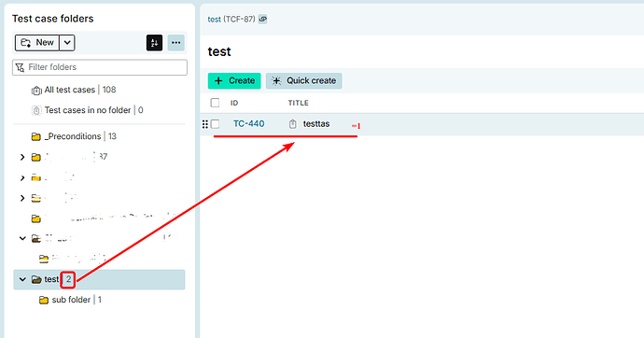Select the test folder row
The height and width of the screenshot is (338, 644).
99,280
